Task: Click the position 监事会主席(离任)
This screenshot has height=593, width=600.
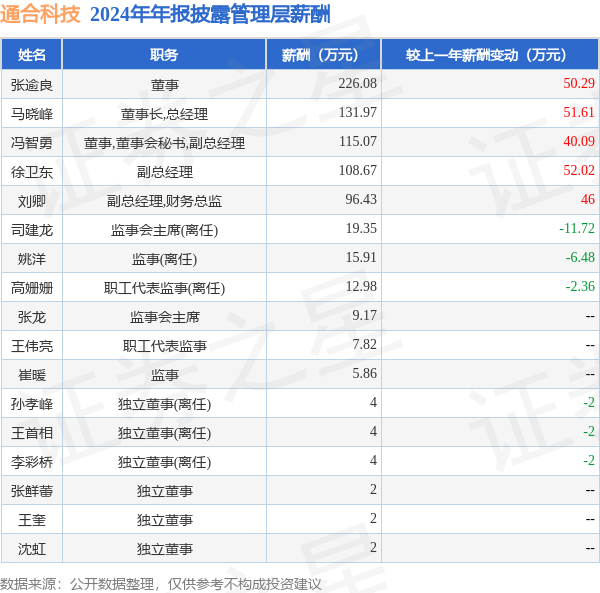Action: [x=164, y=230]
